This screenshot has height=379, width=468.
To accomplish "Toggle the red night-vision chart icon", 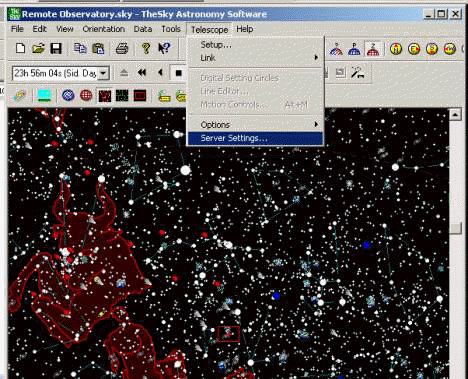I will 105,96.
